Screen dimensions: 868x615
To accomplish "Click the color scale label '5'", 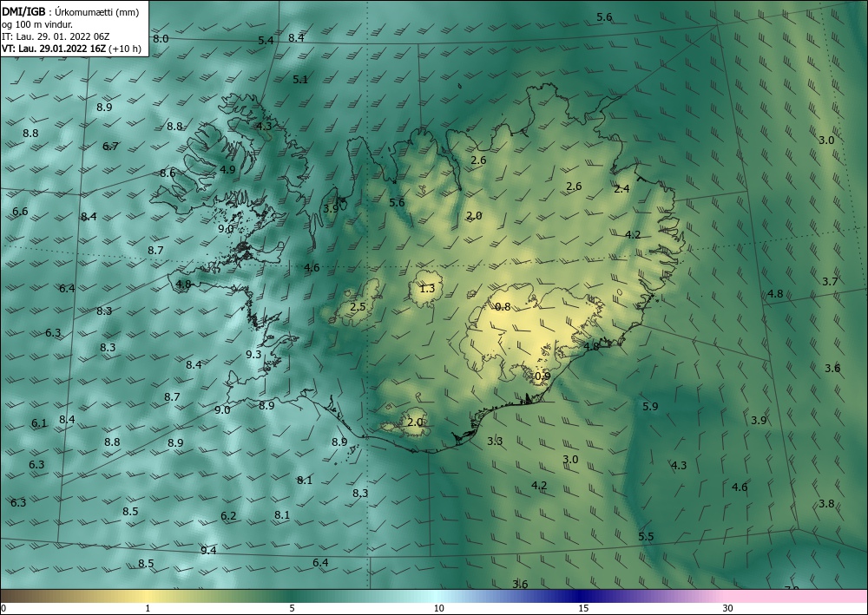I will tap(292, 609).
